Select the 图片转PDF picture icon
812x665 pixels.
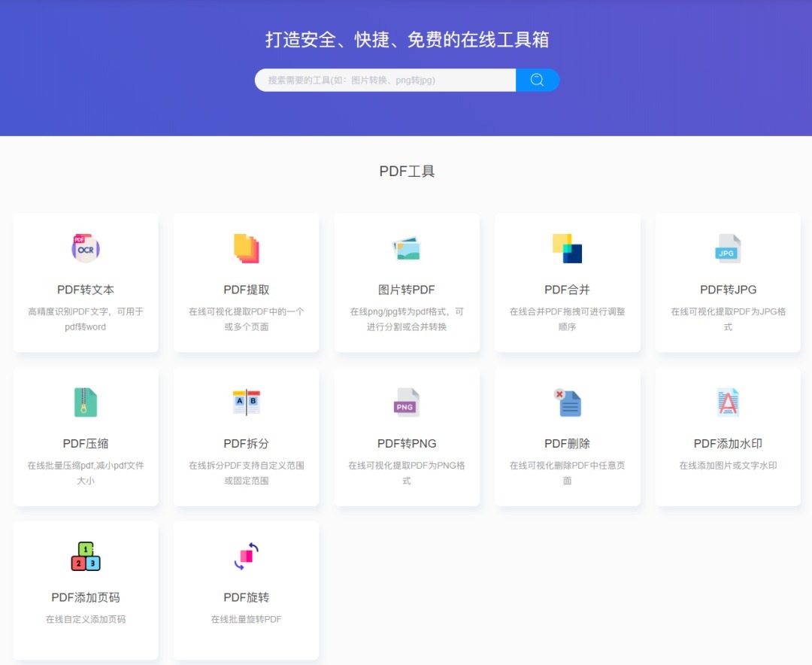[407, 248]
